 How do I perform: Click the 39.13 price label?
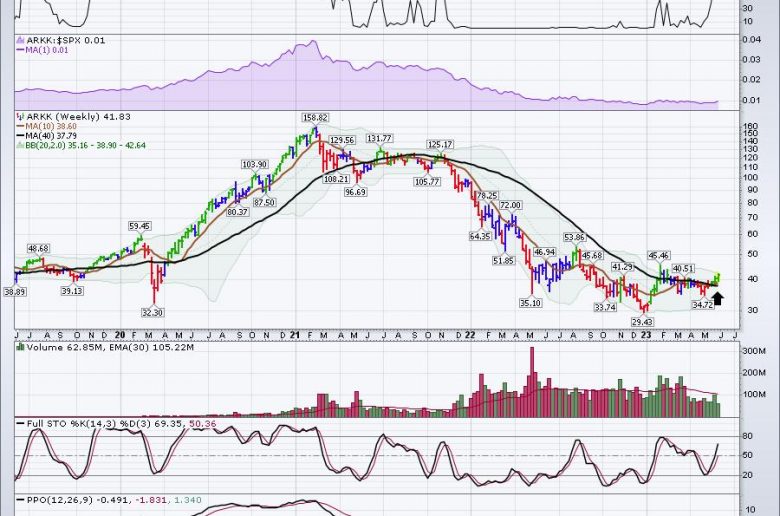(72, 291)
